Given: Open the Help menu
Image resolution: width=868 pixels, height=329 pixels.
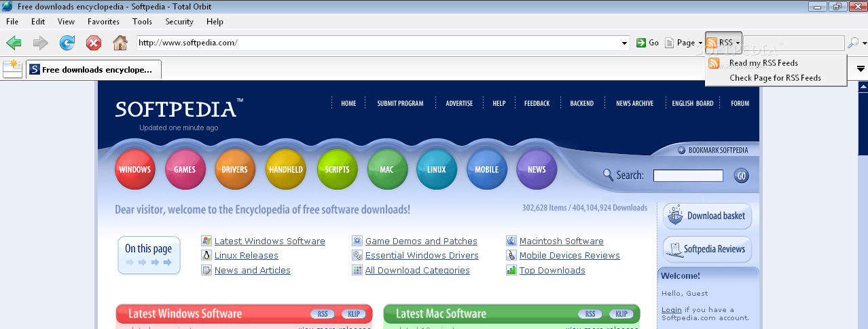Looking at the screenshot, I should [x=215, y=22].
